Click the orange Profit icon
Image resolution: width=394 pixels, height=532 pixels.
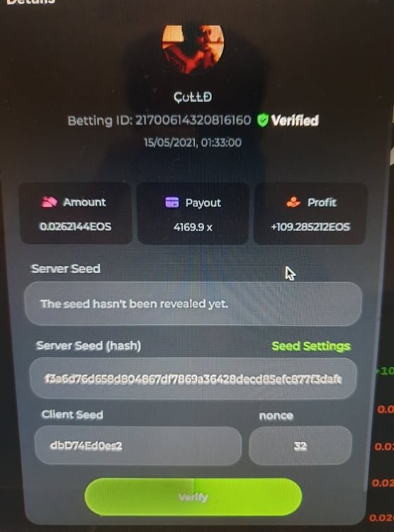pos(293,202)
